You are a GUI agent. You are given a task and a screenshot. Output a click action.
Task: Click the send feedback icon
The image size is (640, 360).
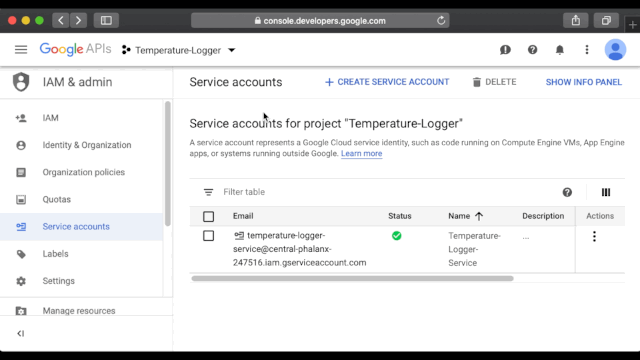505,50
